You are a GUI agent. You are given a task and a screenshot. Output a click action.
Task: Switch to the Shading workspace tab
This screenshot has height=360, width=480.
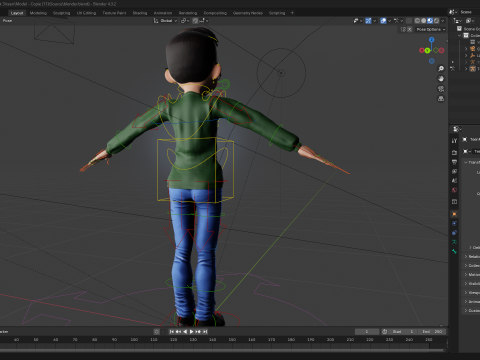[x=140, y=13]
